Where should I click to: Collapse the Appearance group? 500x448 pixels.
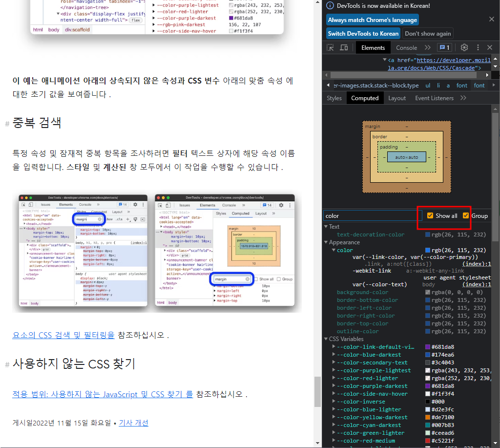coord(326,242)
